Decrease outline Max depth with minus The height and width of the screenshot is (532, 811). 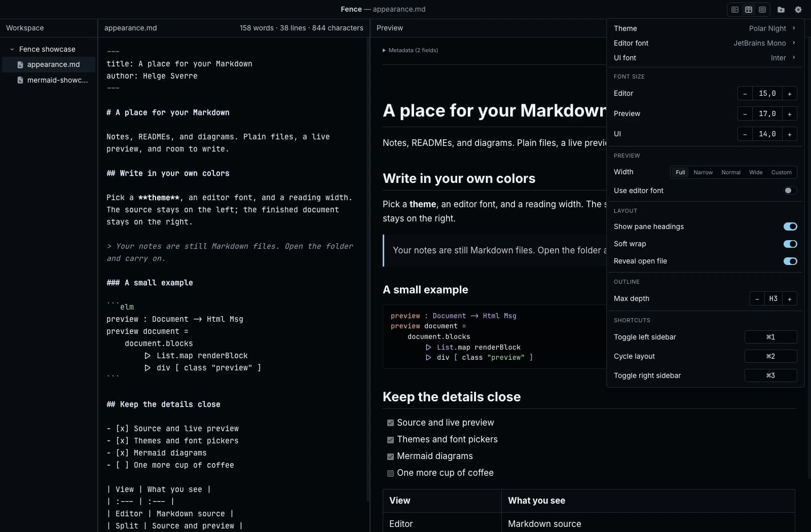[x=757, y=299]
